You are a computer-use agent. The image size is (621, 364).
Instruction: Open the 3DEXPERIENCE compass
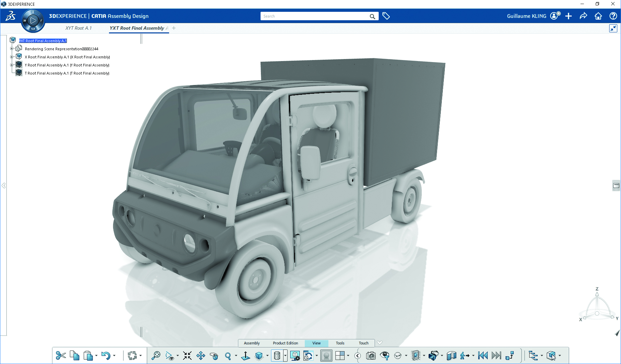tap(33, 21)
